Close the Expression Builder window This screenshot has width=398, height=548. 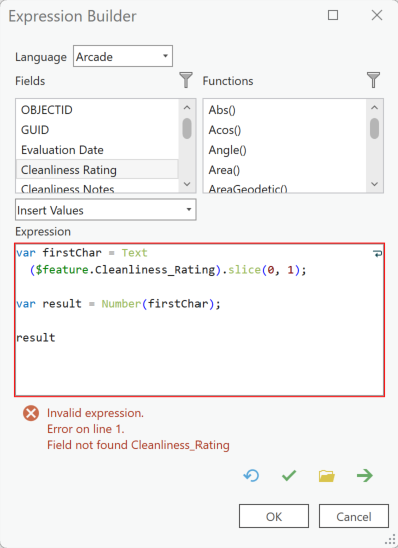point(377,15)
